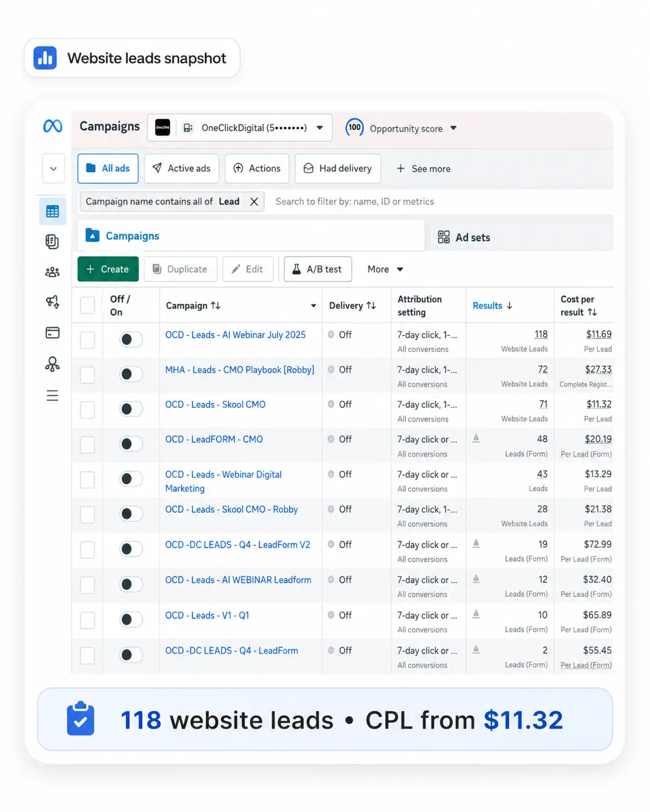
Task: Open the Campaigns table view sidebar icon
Action: 53,211
